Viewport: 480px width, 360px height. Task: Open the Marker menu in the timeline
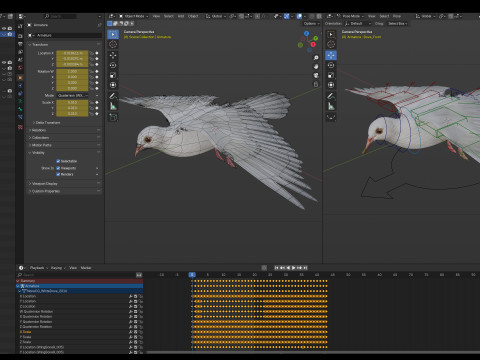tap(86, 268)
